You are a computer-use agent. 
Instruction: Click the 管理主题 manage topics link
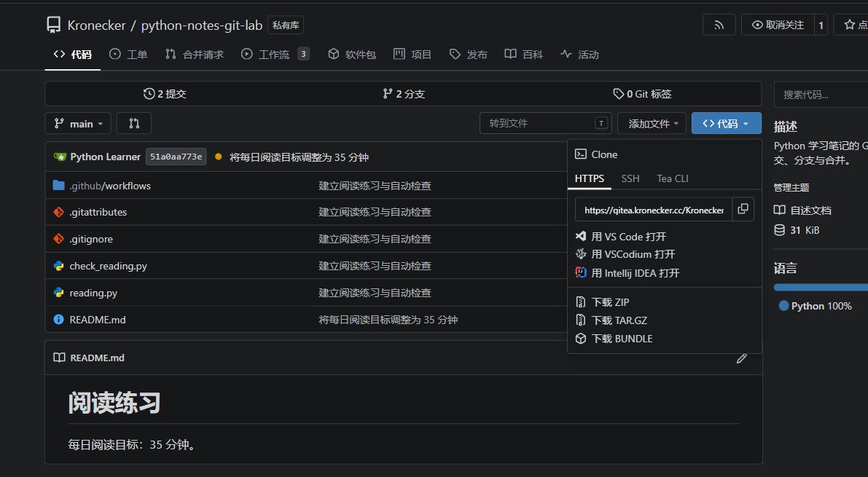[x=791, y=188]
